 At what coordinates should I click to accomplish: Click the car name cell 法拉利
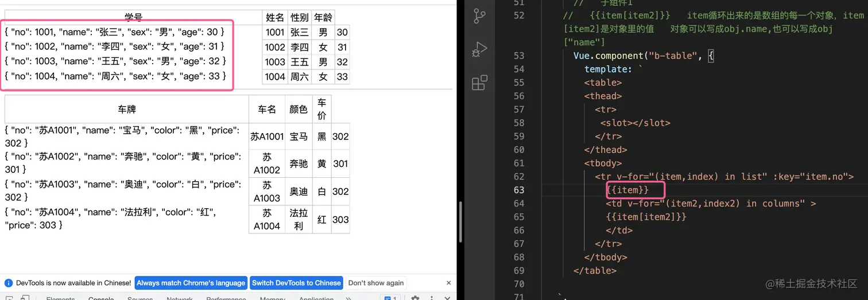tap(299, 220)
